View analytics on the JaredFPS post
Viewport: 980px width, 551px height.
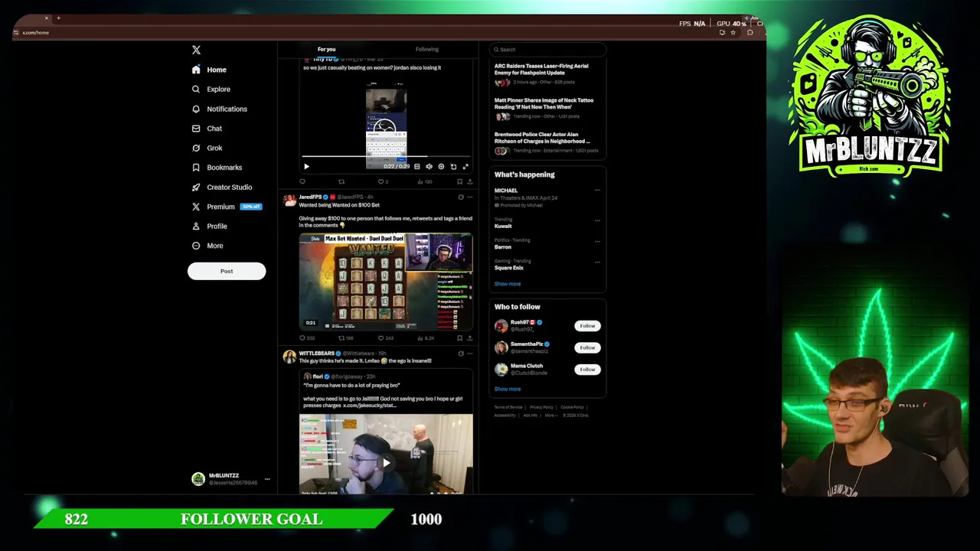coord(426,338)
